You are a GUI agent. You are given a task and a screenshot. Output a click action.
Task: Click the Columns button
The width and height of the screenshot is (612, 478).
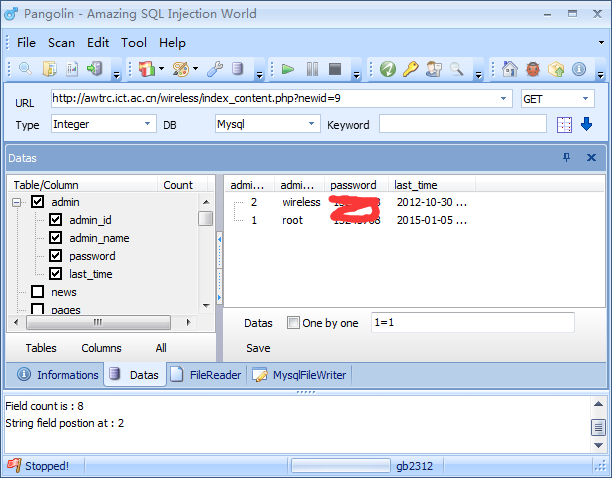click(101, 348)
